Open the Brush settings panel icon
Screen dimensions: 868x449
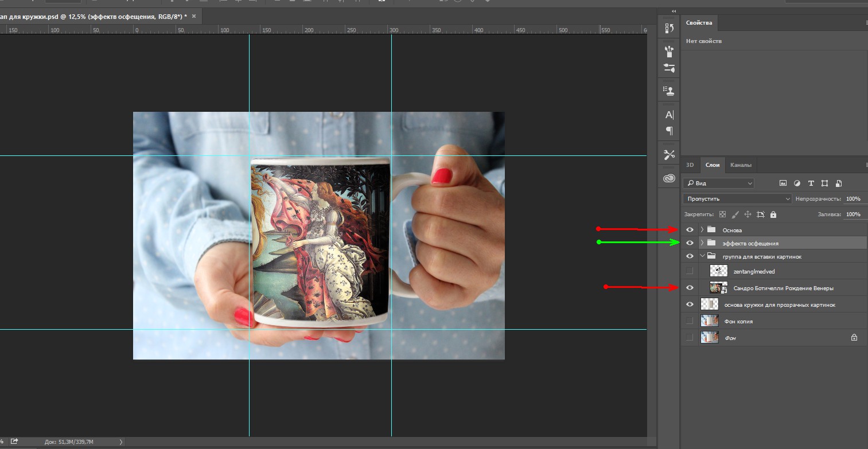pos(669,68)
